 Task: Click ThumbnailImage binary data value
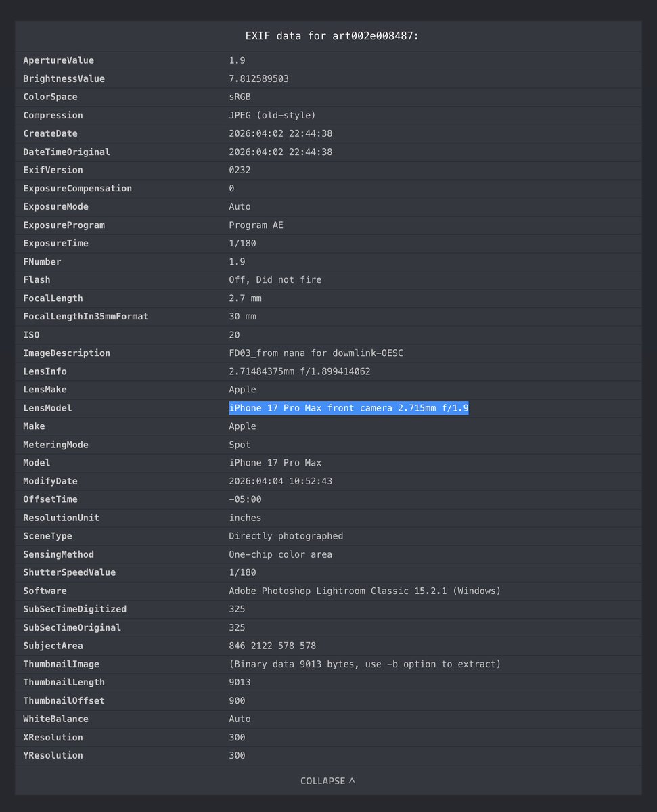pyautogui.click(x=365, y=664)
